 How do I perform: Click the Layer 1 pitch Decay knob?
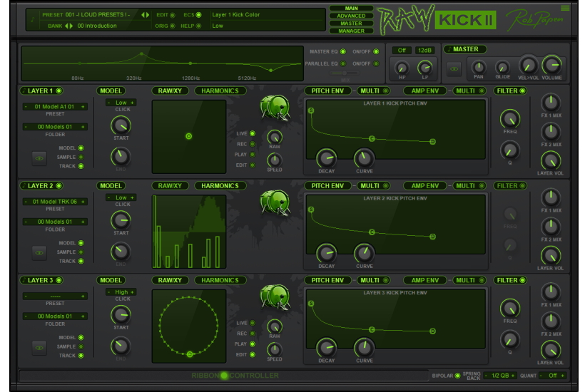tap(327, 158)
